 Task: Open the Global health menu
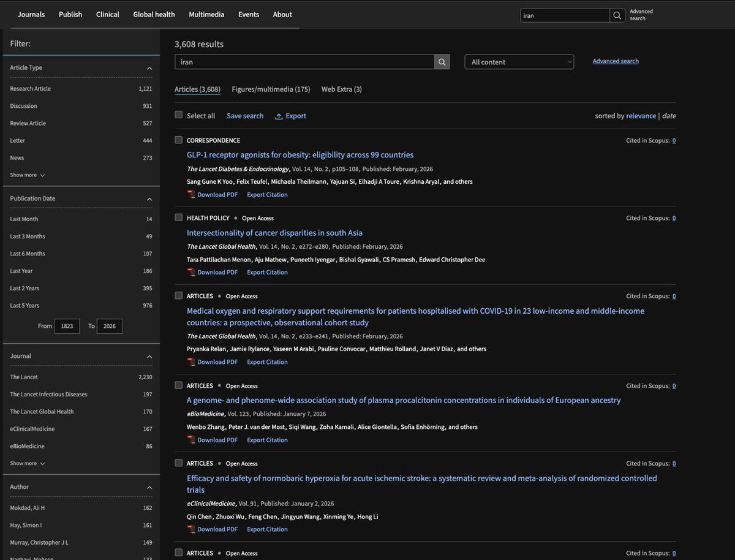(154, 15)
